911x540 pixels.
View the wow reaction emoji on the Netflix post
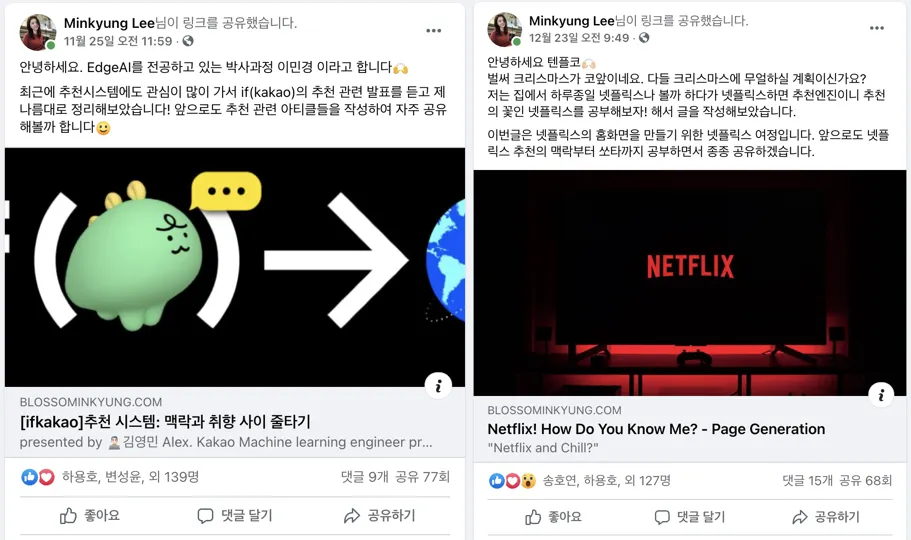528,481
